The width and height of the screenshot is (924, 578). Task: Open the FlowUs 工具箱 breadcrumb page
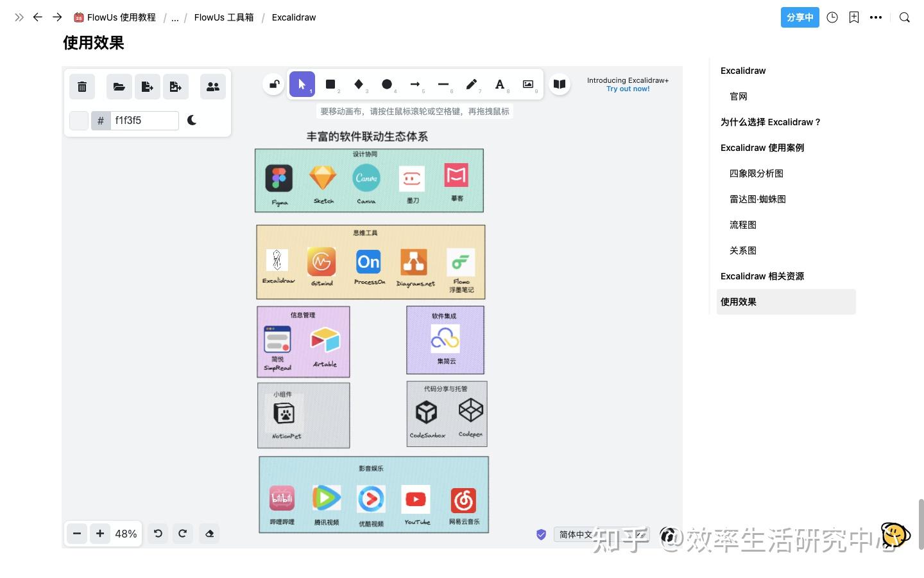point(223,17)
